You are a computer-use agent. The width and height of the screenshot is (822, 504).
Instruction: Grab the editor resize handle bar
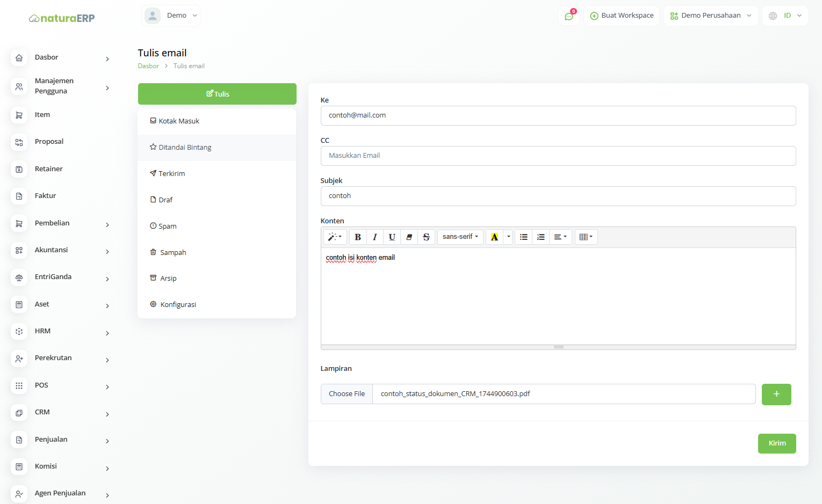558,347
